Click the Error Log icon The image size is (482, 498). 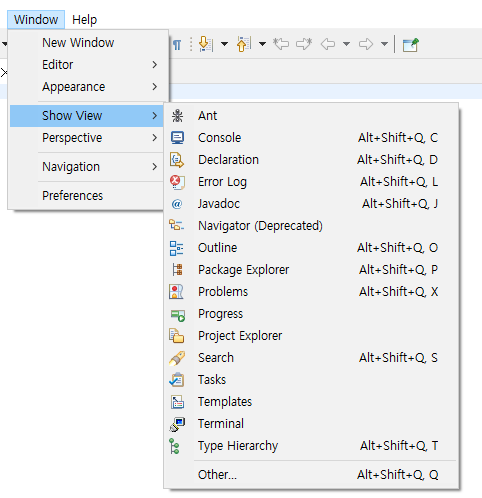[x=177, y=182]
